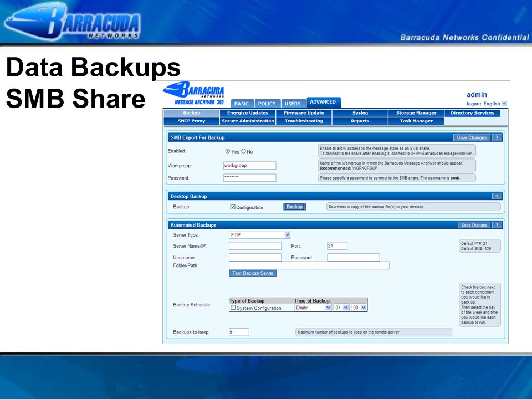This screenshot has width=532, height=399.
Task: Click the Username input field
Action: tap(255, 258)
